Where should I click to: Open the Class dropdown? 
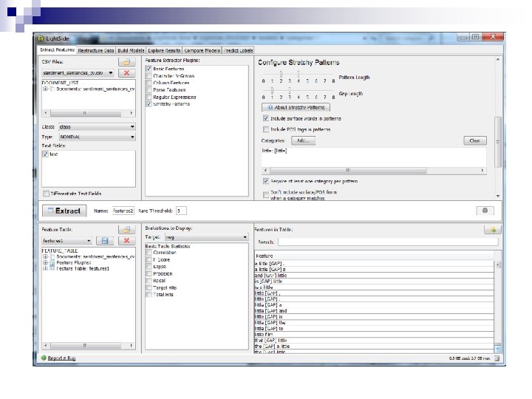point(97,126)
